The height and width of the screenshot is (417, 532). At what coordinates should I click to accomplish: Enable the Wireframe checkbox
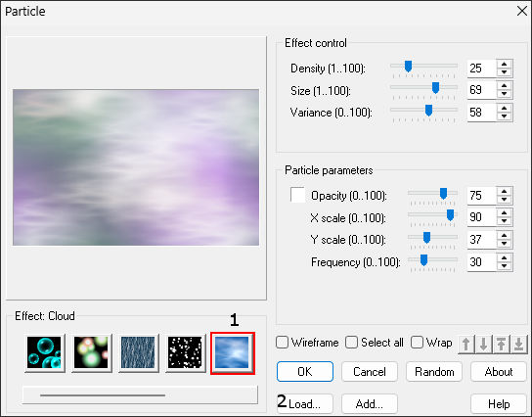click(283, 343)
